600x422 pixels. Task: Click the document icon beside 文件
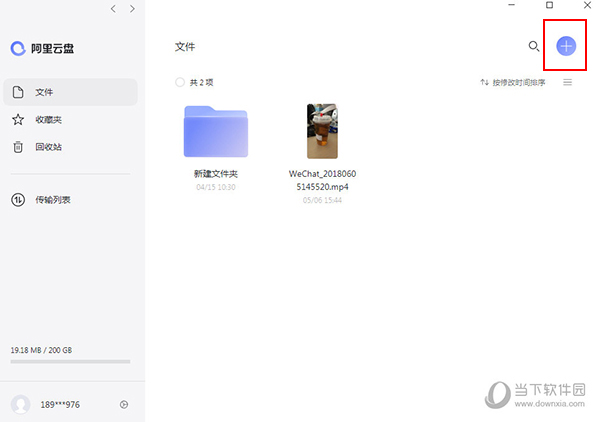pyautogui.click(x=18, y=92)
